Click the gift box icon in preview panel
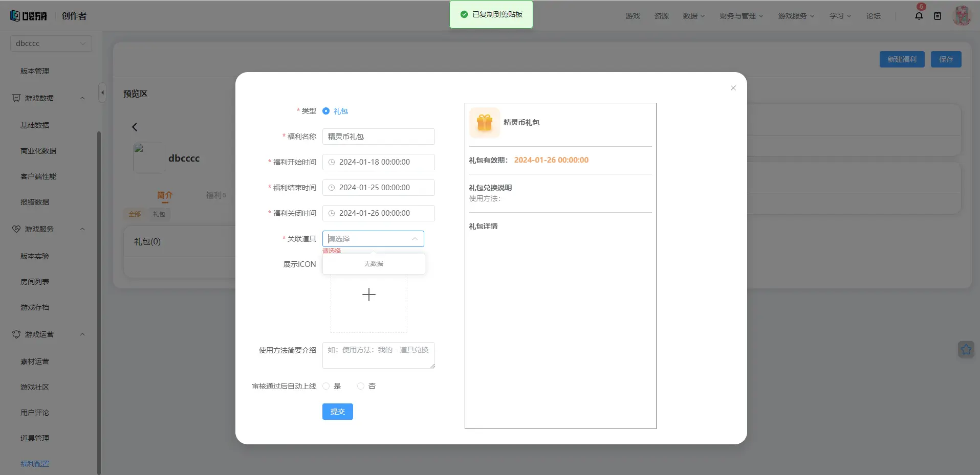The width and height of the screenshot is (980, 475). tap(485, 123)
